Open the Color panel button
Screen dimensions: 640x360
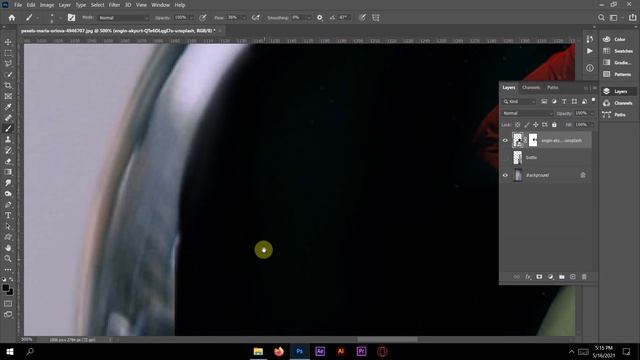coord(618,39)
